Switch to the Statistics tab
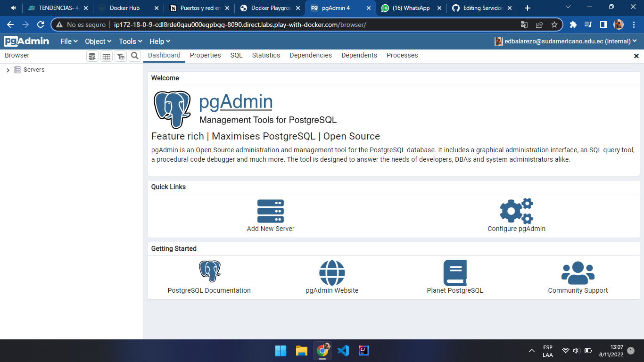The image size is (644, 362). [266, 55]
